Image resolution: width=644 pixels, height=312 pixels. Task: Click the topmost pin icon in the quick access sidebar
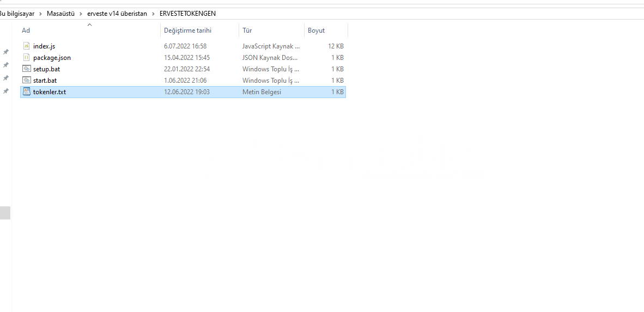pos(6,52)
